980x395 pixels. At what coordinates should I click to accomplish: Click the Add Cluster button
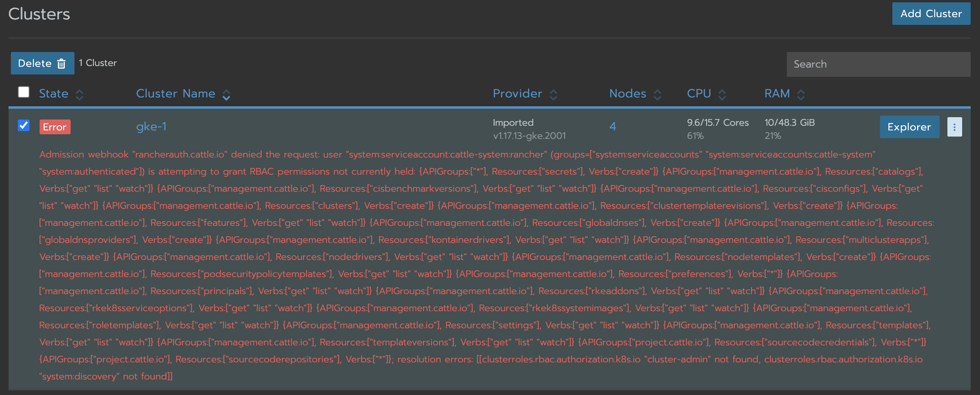click(931, 14)
